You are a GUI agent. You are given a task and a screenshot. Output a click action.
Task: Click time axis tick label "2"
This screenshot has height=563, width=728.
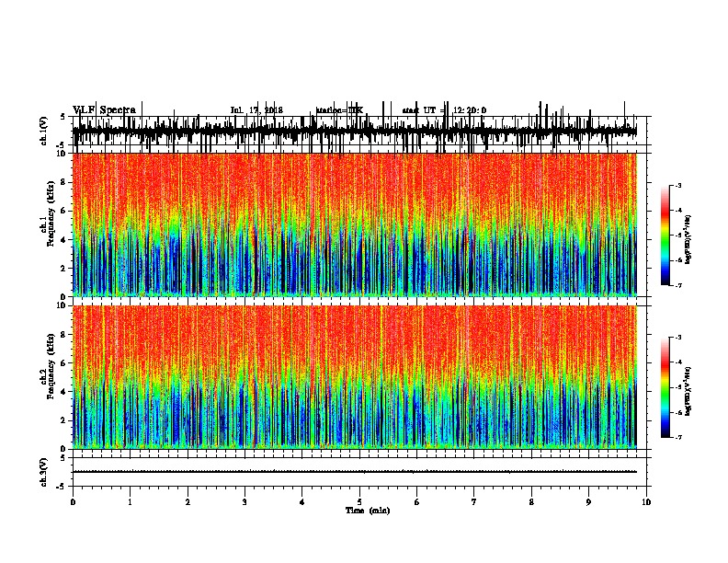click(188, 502)
